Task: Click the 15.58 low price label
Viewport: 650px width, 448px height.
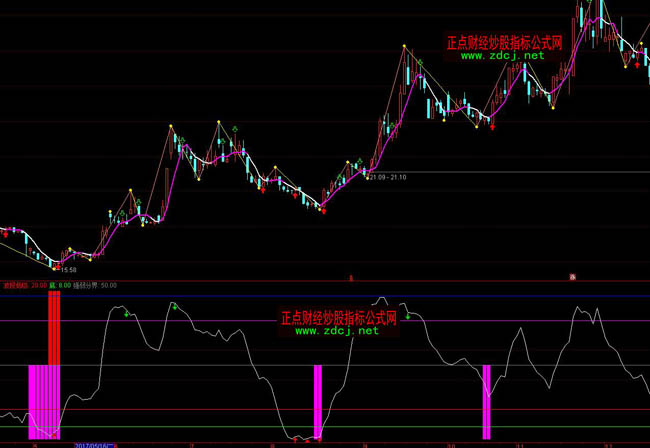Action: [x=69, y=269]
